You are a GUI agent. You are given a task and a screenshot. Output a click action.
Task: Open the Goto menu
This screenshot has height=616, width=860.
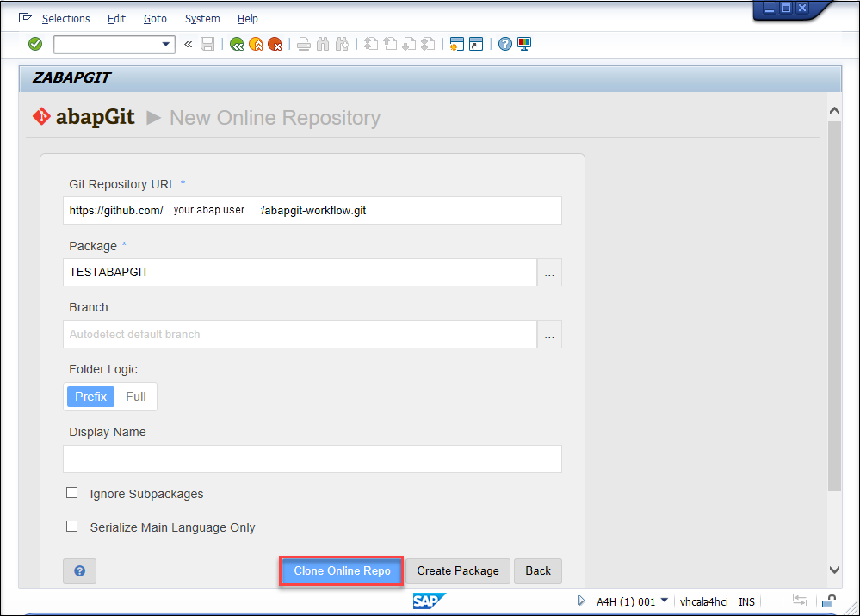pyautogui.click(x=155, y=19)
